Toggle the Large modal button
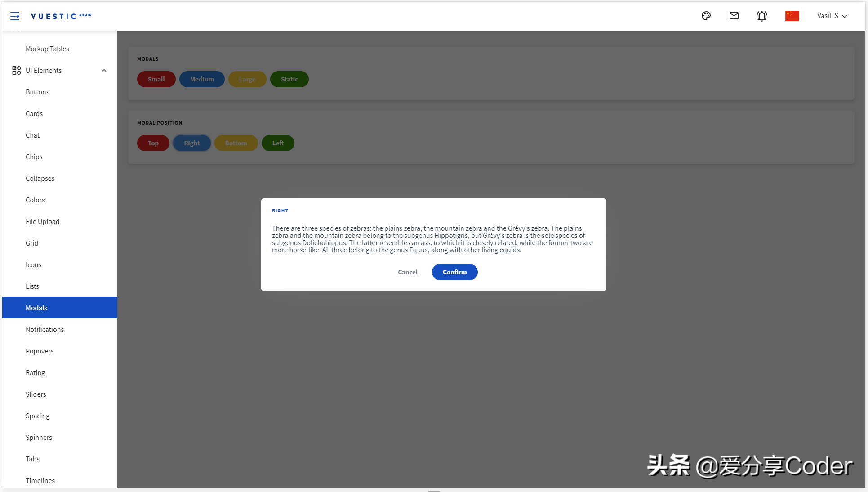The width and height of the screenshot is (868, 492). pos(247,79)
